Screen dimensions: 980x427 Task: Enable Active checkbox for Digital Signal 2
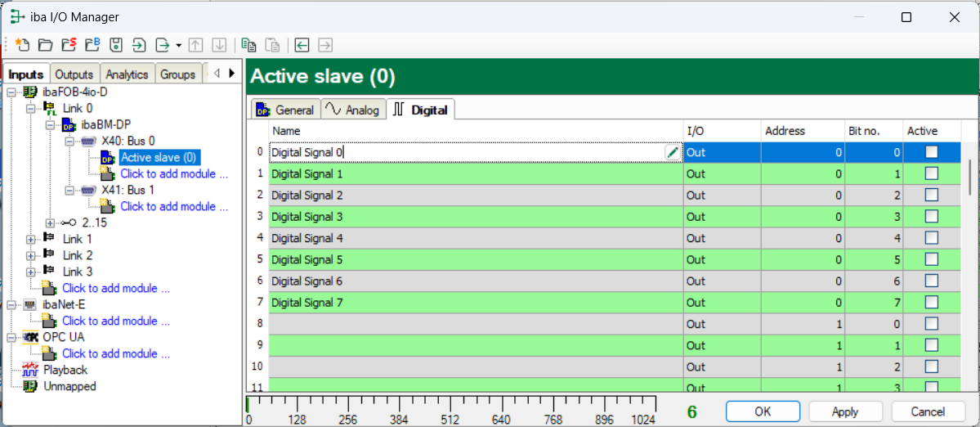pyautogui.click(x=931, y=195)
